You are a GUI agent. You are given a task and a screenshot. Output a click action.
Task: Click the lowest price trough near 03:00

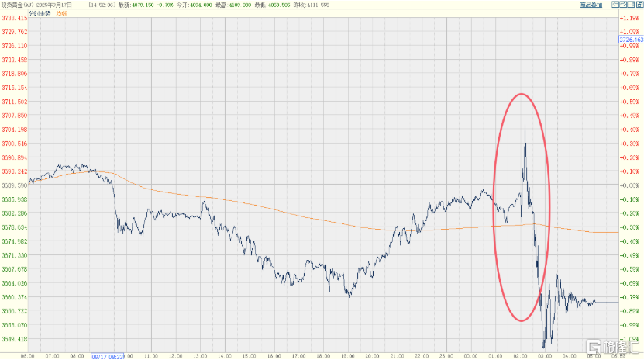(x=544, y=346)
